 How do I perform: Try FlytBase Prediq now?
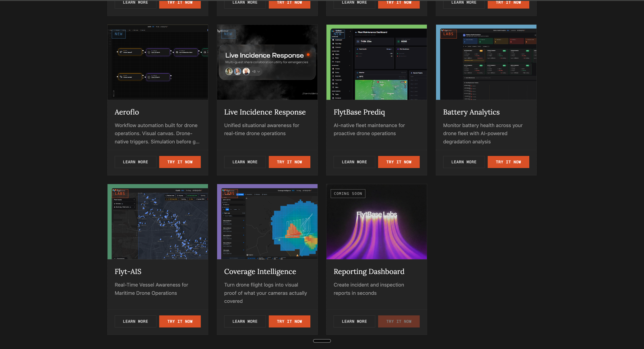click(399, 162)
